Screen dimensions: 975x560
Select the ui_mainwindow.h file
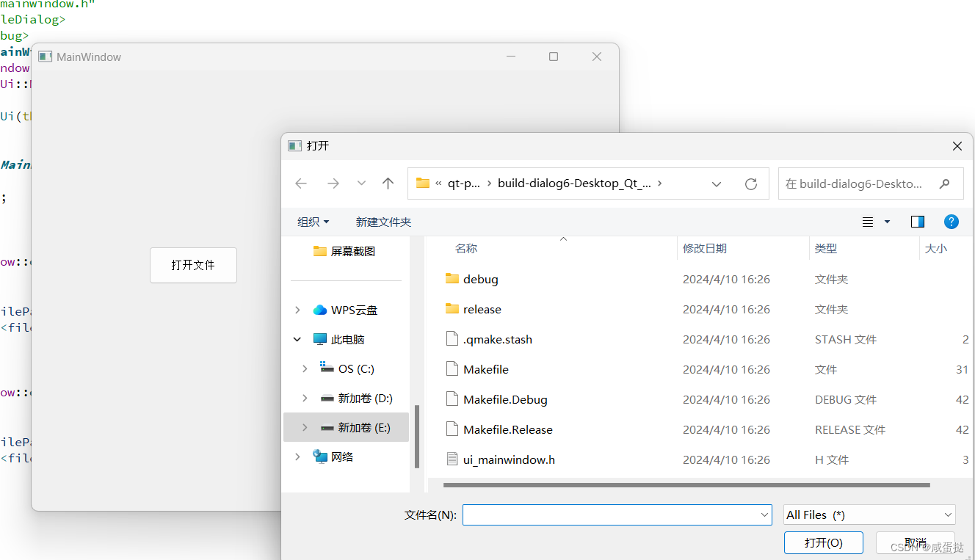[509, 460]
